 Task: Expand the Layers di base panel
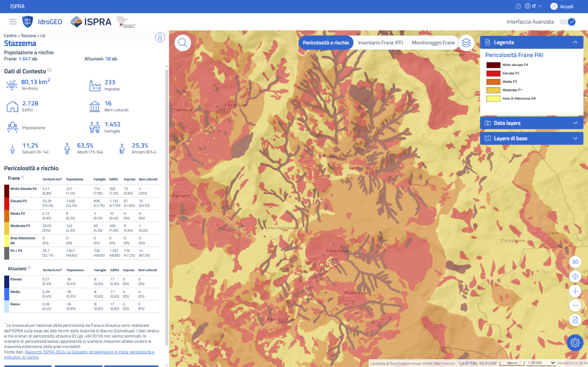[575, 138]
